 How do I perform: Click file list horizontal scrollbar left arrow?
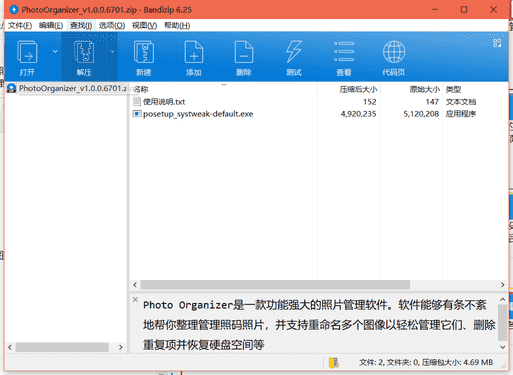135,285
